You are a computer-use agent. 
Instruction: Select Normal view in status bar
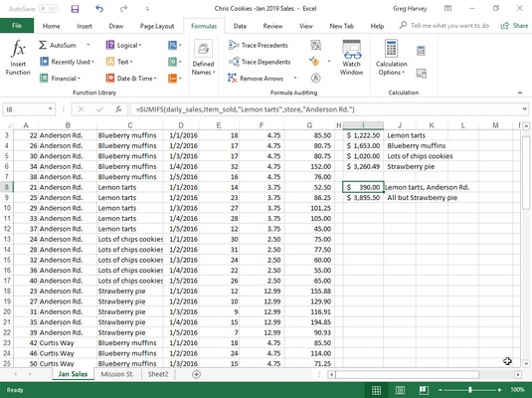[376, 390]
